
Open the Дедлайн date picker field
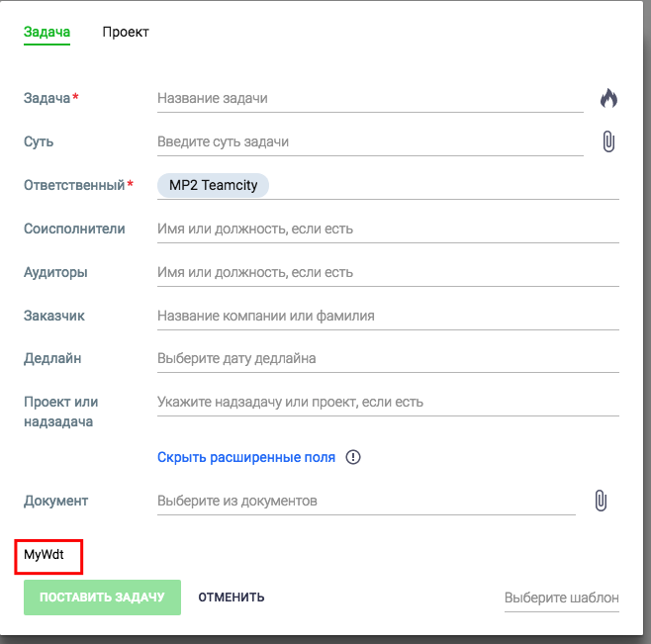coord(388,358)
